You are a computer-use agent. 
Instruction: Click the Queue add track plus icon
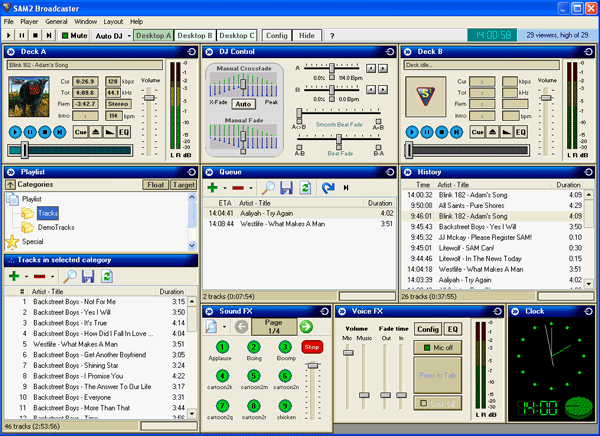point(212,188)
